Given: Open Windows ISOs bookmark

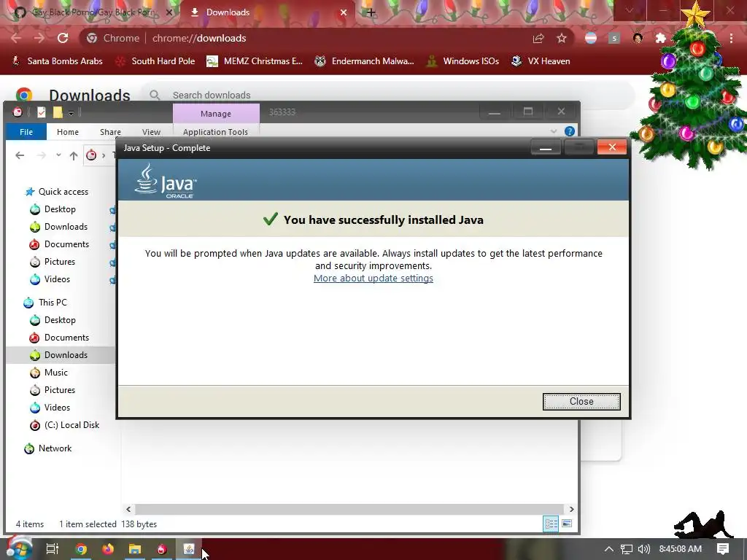Looking at the screenshot, I should click(462, 61).
